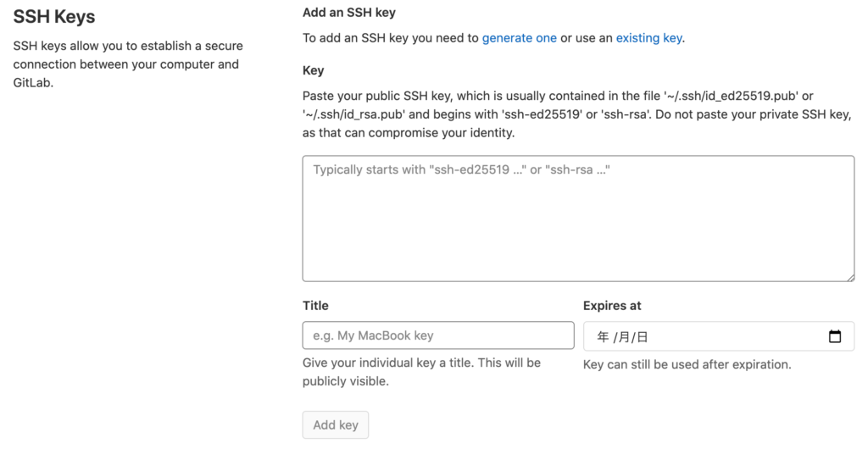Click the SSH keys secure connection description text
The width and height of the screenshot is (868, 460).
[128, 64]
